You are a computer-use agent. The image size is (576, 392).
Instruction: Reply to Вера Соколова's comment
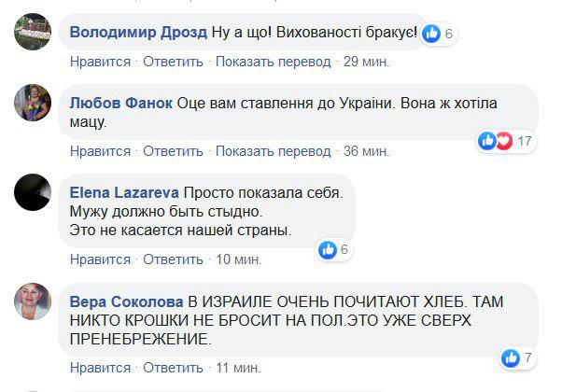click(174, 368)
